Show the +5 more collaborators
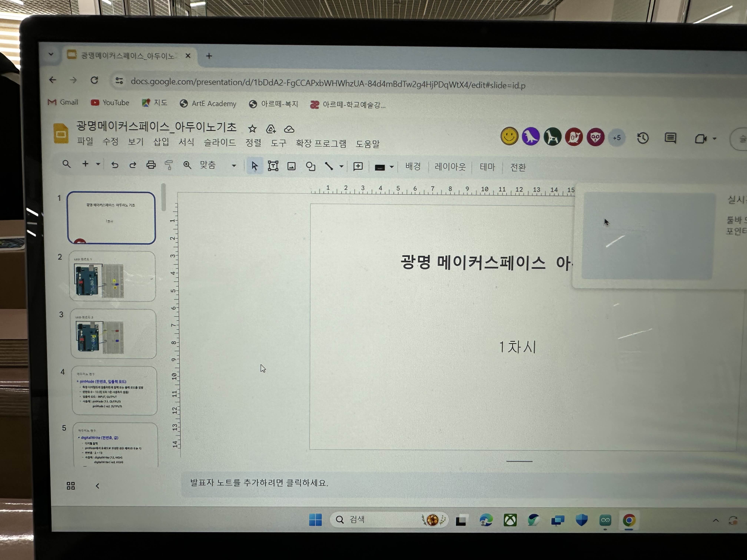 coord(617,138)
